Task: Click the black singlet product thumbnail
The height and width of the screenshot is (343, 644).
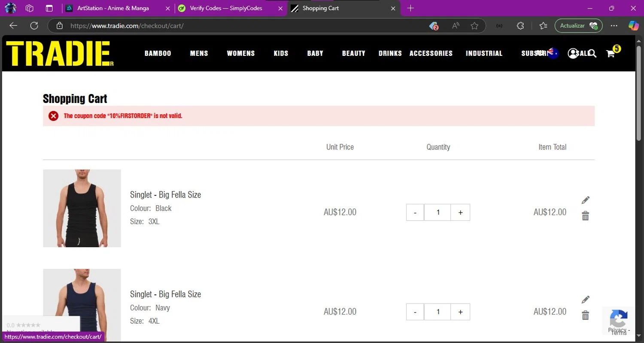Action: pyautogui.click(x=82, y=208)
